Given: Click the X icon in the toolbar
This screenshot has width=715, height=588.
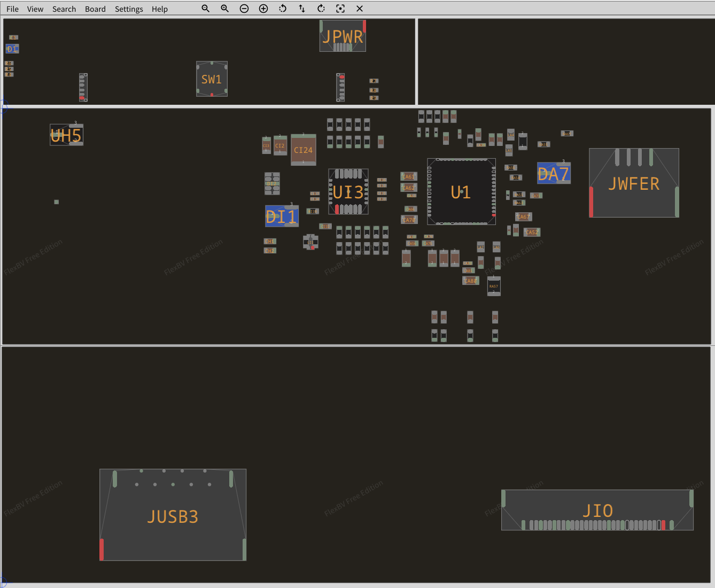Looking at the screenshot, I should point(360,9).
